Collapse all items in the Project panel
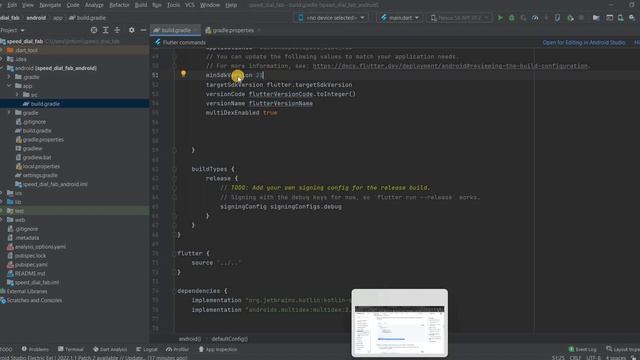This screenshot has height=360, width=640. [x=117, y=30]
